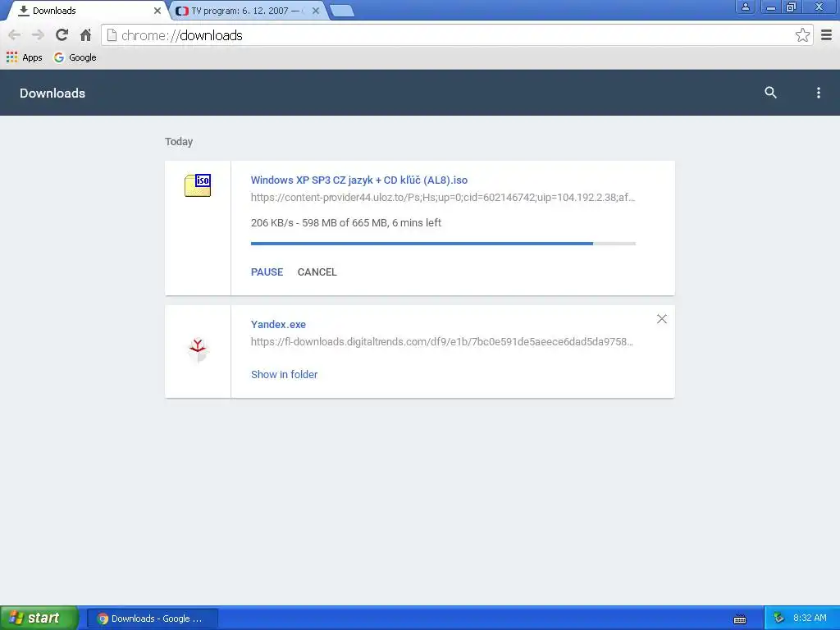Screen dimensions: 840x630
Task: Open Windows XP SP3 CZ iso link
Action: coord(359,180)
